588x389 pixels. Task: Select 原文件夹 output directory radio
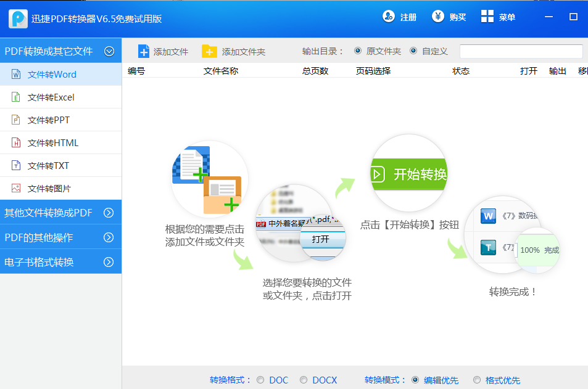358,51
